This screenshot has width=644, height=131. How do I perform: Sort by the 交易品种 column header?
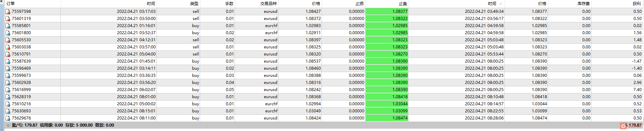tap(269, 4)
